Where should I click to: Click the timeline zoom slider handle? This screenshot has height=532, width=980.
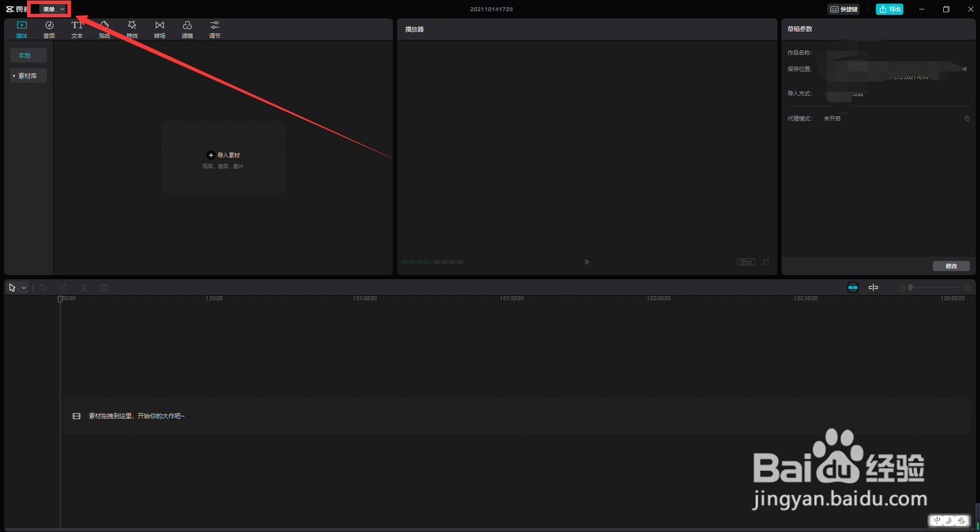pos(911,287)
